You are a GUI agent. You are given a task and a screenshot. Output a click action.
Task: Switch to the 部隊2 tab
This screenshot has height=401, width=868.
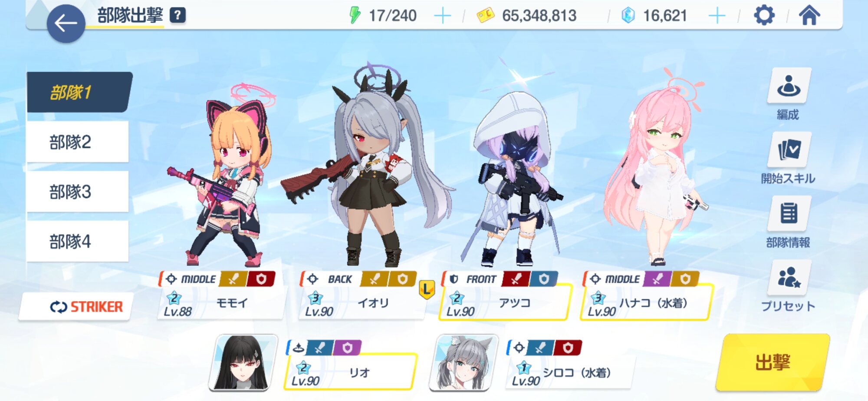77,142
